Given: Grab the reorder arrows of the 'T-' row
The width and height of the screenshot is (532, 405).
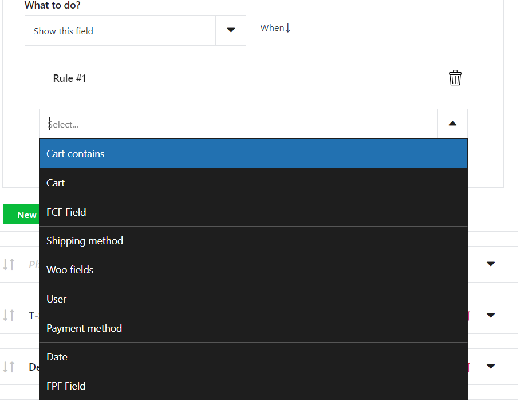Looking at the screenshot, I should 9,315.
